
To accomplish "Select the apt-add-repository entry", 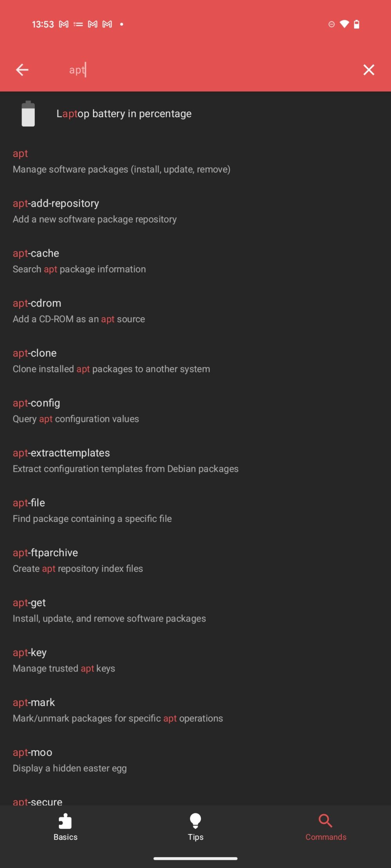I will (95, 211).
